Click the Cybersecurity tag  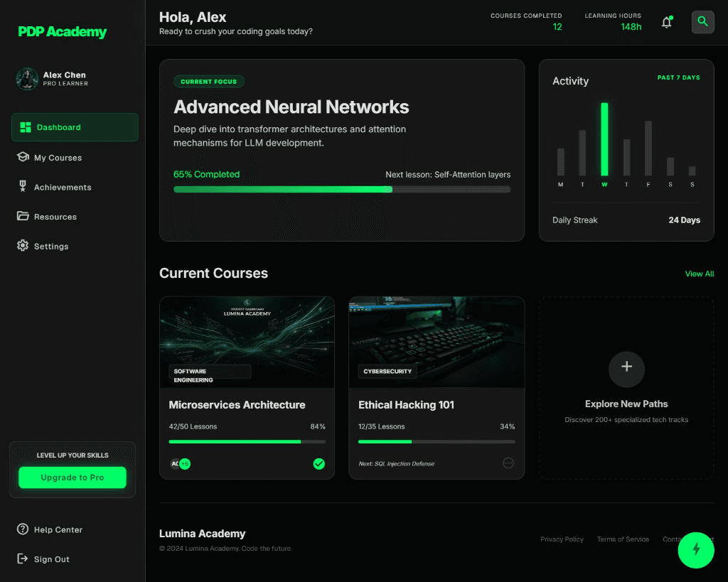[387, 371]
